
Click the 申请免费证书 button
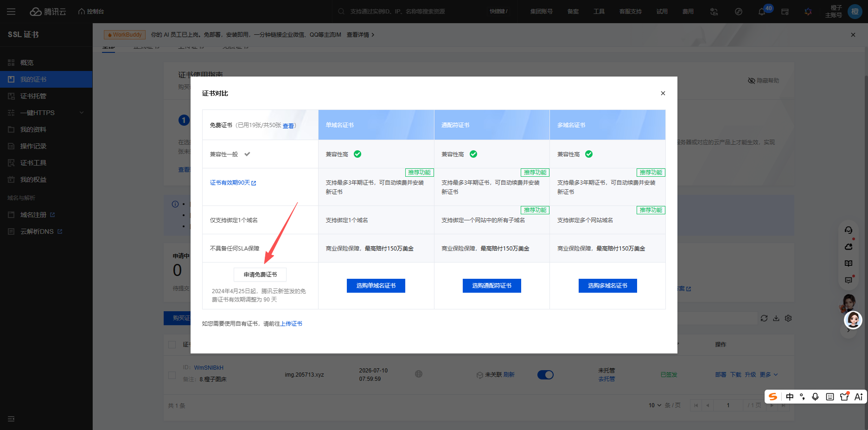(260, 275)
